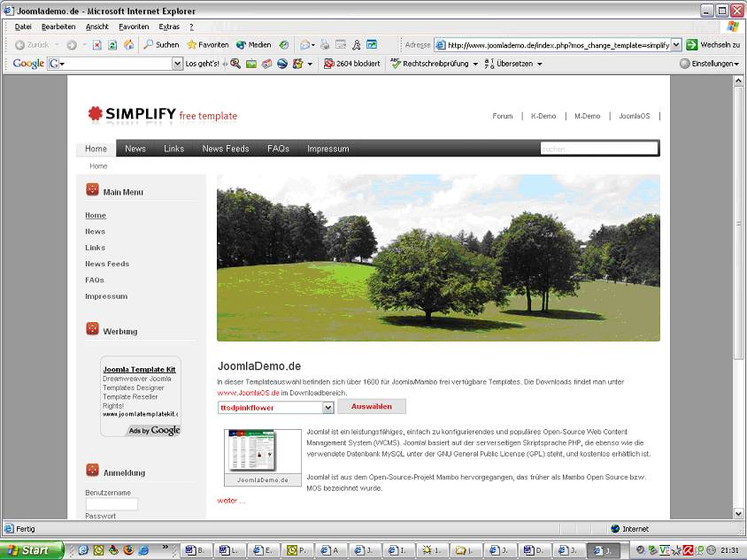Open the Medien pane
Viewport: 747px width, 560px height.
click(x=253, y=45)
